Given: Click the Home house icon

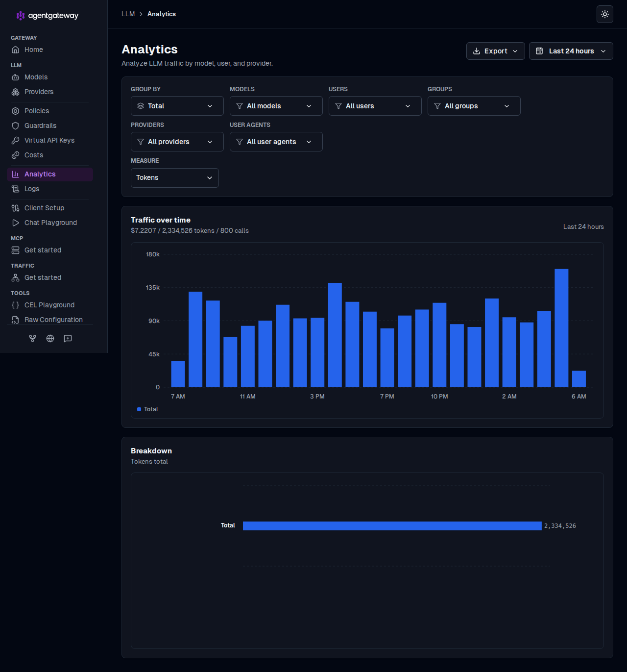Looking at the screenshot, I should (15, 50).
